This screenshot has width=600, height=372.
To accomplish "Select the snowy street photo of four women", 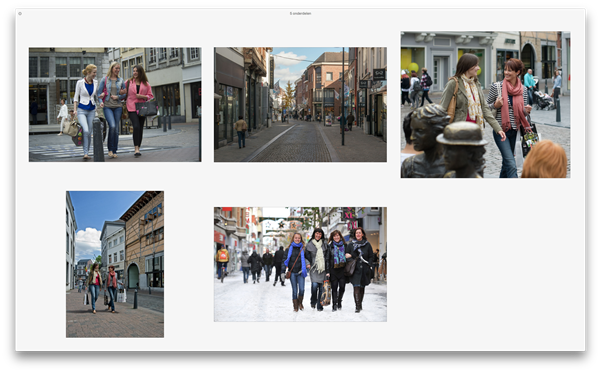I will tap(300, 264).
